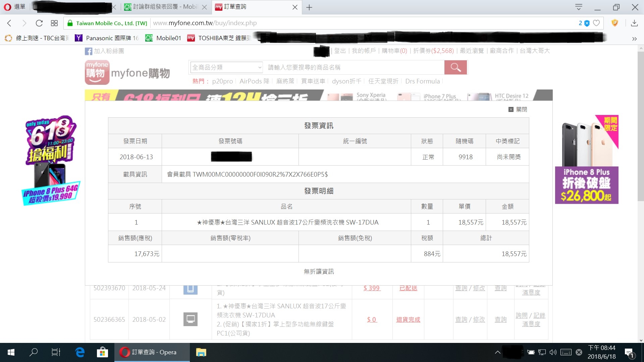Click the mobile device icon for order 502393670
The height and width of the screenshot is (362, 644).
coord(191,290)
